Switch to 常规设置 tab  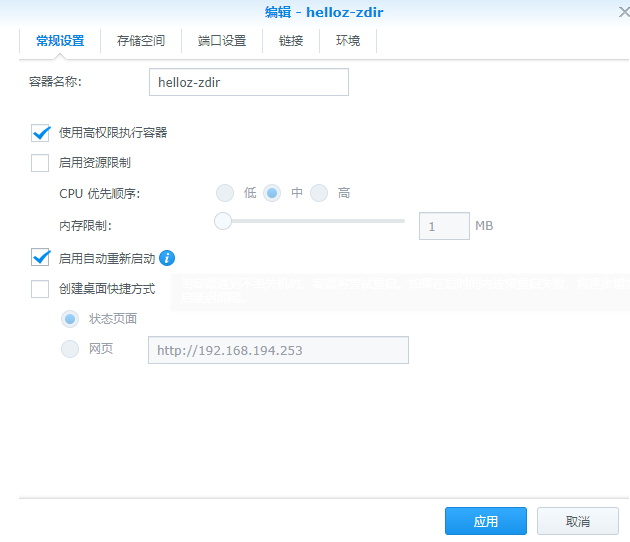click(60, 41)
